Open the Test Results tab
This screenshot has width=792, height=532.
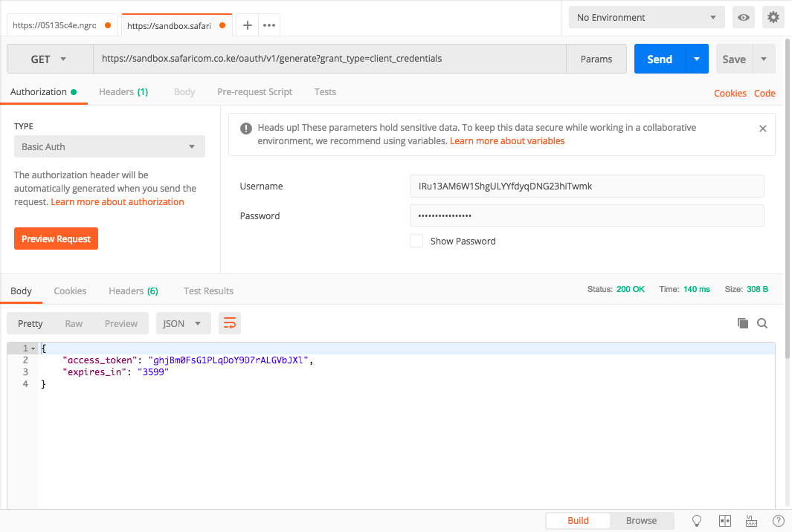tap(208, 291)
